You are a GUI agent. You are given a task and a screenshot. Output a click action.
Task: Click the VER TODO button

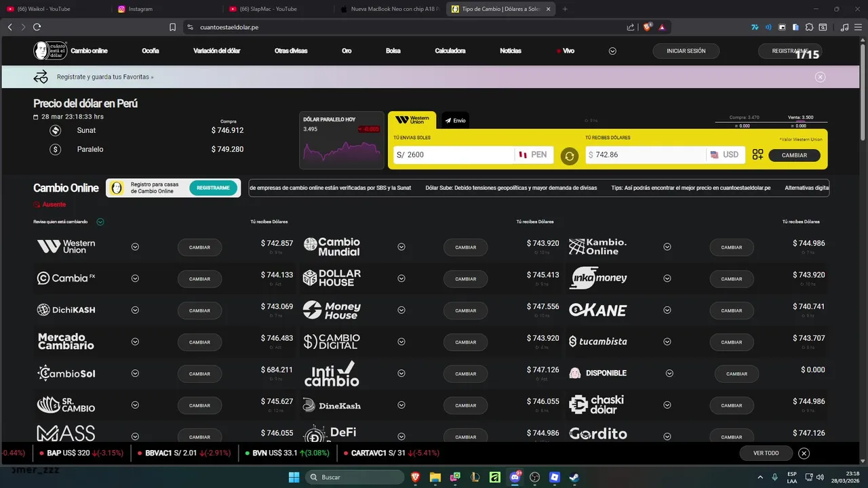766,453
